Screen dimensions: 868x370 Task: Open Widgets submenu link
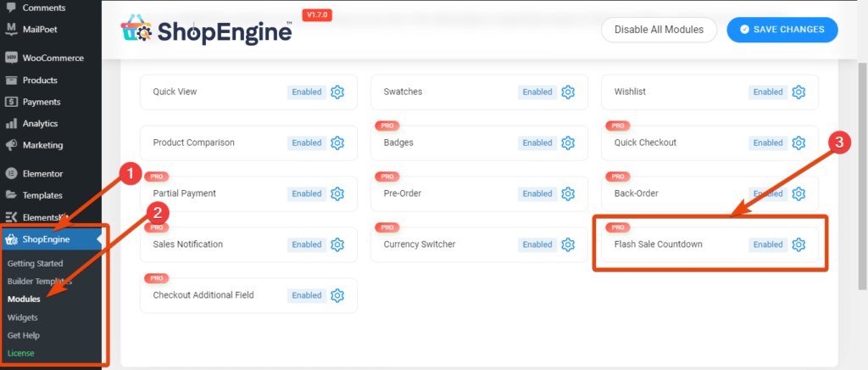tap(23, 317)
